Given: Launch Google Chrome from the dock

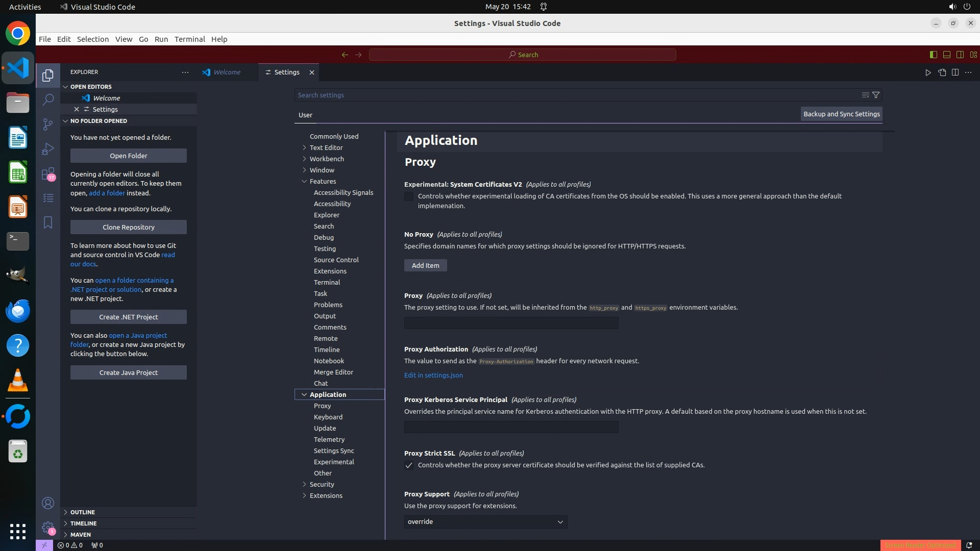Looking at the screenshot, I should tap(18, 34).
